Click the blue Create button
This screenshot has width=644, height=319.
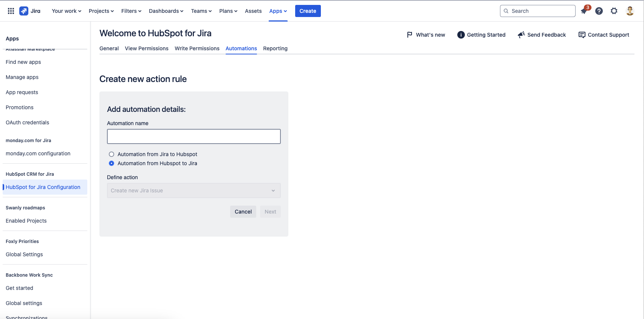308,11
